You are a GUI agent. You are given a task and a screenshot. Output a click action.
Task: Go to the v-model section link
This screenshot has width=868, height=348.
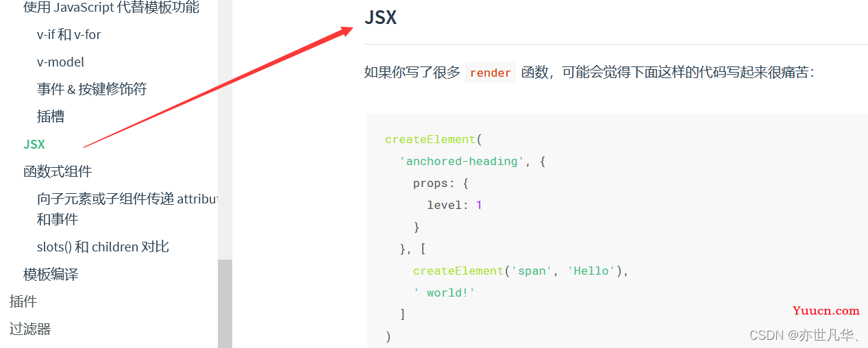pyautogui.click(x=61, y=62)
